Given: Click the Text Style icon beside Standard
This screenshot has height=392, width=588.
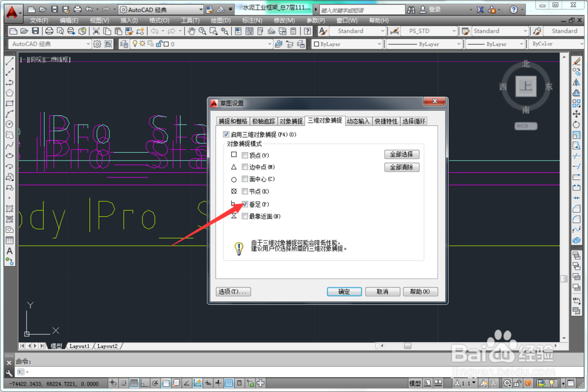Looking at the screenshot, I should click(x=323, y=31).
